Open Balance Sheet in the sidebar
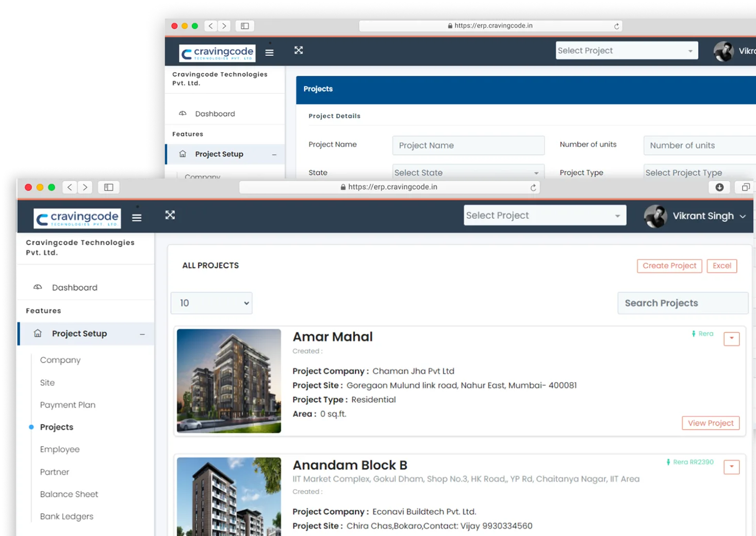Viewport: 756px width, 536px height. point(69,494)
